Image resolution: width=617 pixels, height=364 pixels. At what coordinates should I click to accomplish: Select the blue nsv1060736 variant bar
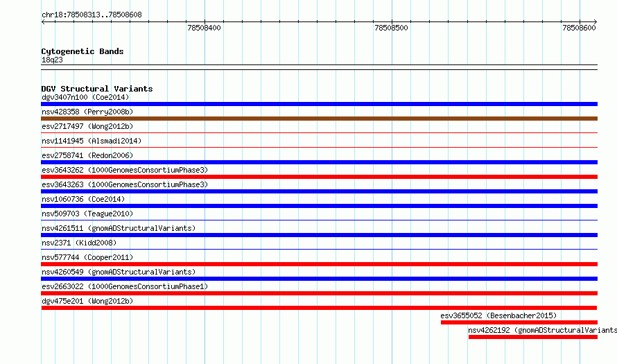click(319, 206)
